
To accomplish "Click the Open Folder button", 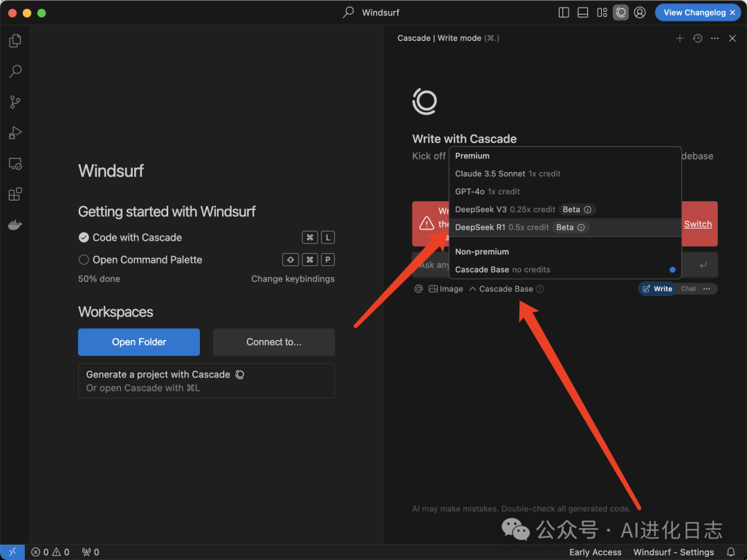I will pos(139,342).
